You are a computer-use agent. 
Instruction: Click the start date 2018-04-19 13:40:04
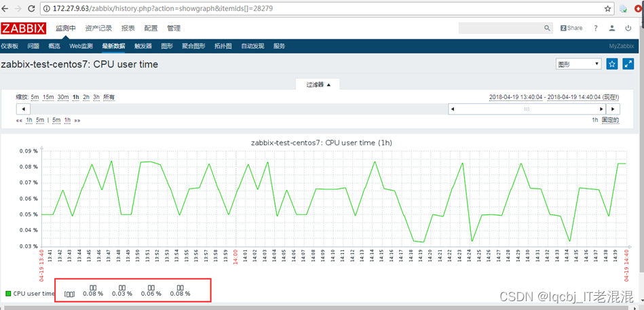(x=516, y=97)
